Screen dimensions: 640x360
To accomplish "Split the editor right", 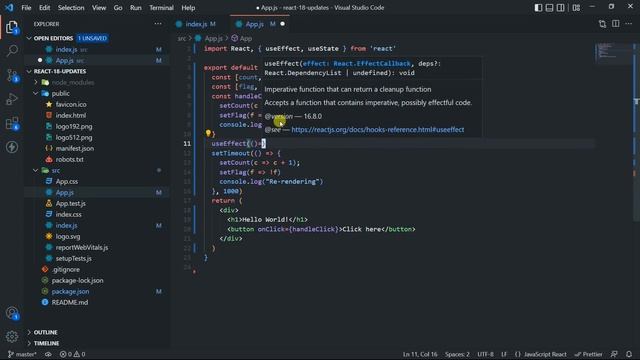I will [616, 24].
